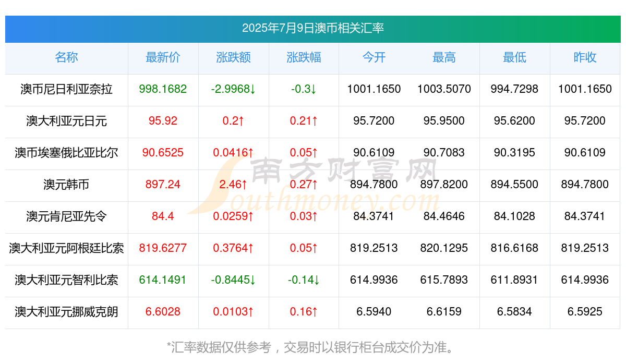Click the low value 90.3195

click(514, 153)
